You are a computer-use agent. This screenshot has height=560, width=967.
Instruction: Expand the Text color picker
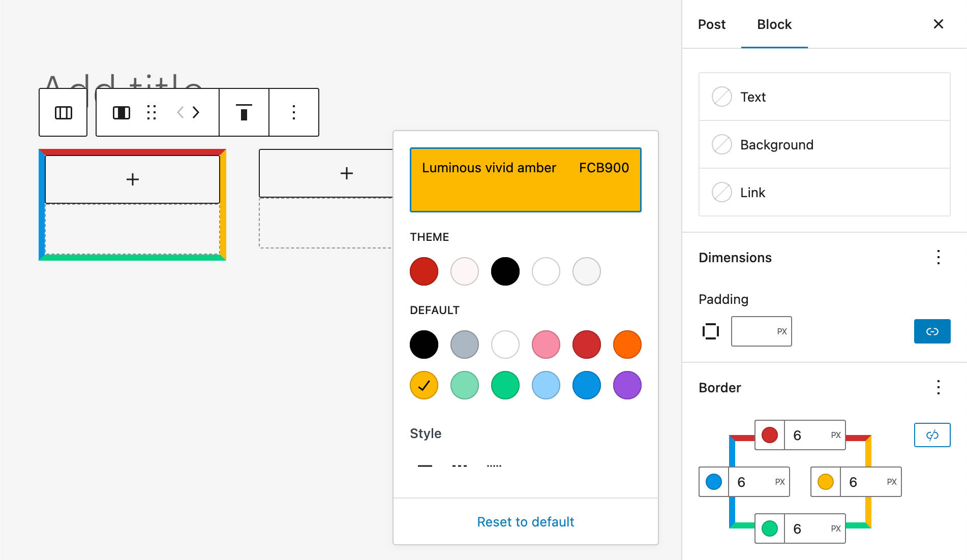(824, 97)
